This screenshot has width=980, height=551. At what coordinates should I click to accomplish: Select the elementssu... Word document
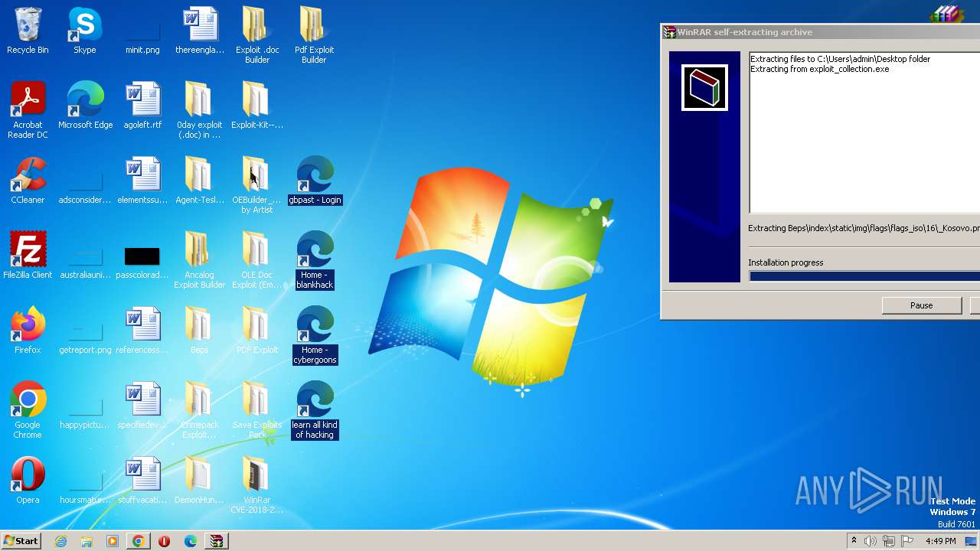pos(142,181)
